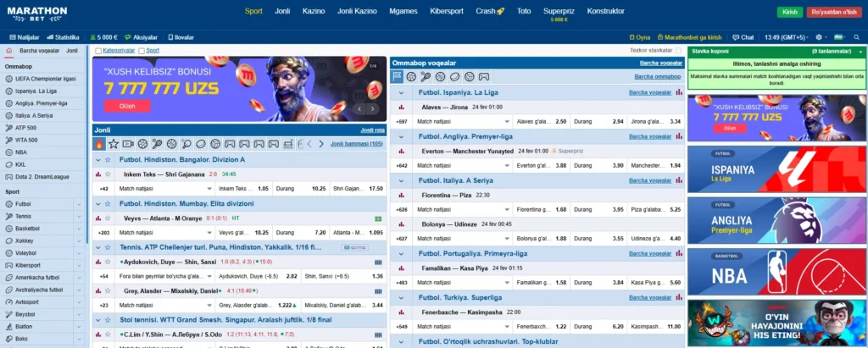Image resolution: width=868 pixels, height=348 pixels.
Task: Filter Ommabop voqealar by football icon
Action: pyautogui.click(x=411, y=77)
